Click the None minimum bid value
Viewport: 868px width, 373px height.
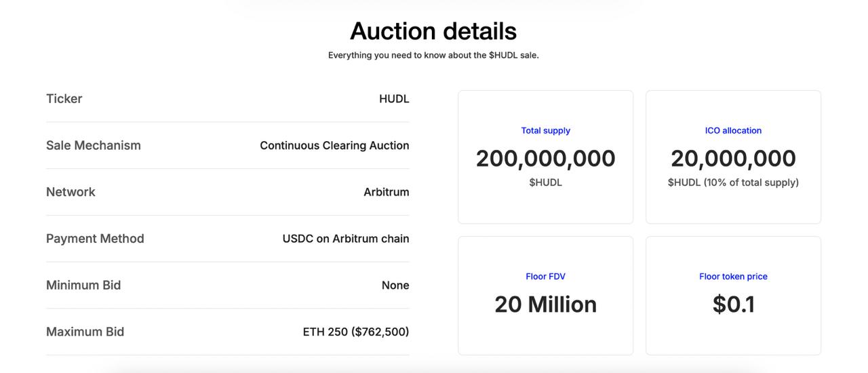(x=395, y=286)
